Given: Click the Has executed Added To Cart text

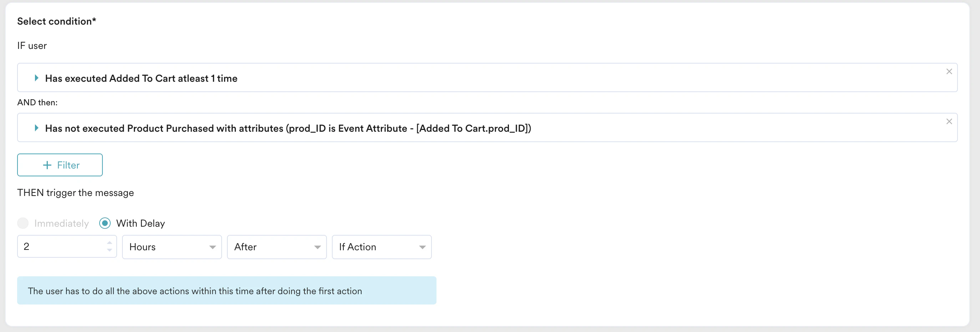Looking at the screenshot, I should coord(141,79).
